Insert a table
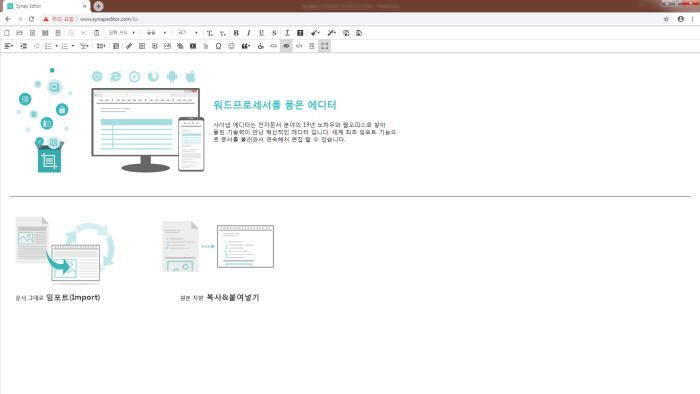Viewport: 700px width, 394px height. [x=142, y=46]
